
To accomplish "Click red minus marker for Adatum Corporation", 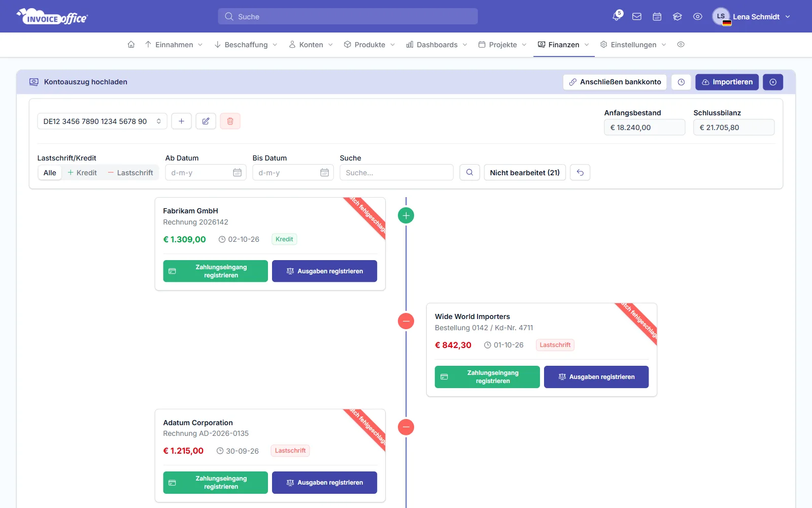I will coord(406,427).
